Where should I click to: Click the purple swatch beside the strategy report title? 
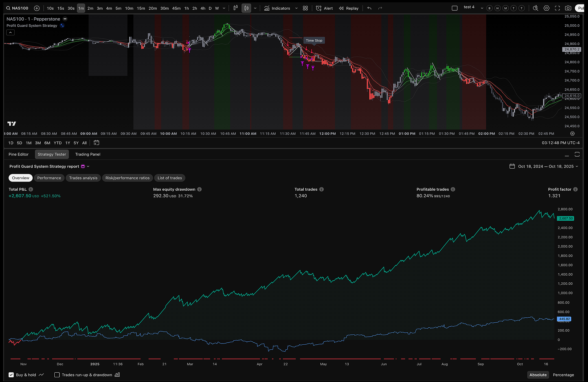83,166
